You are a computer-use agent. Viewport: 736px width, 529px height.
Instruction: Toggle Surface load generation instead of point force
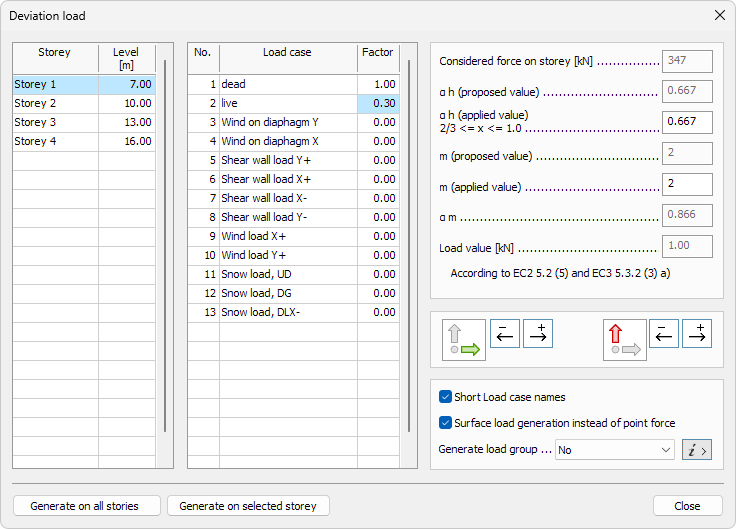[445, 422]
